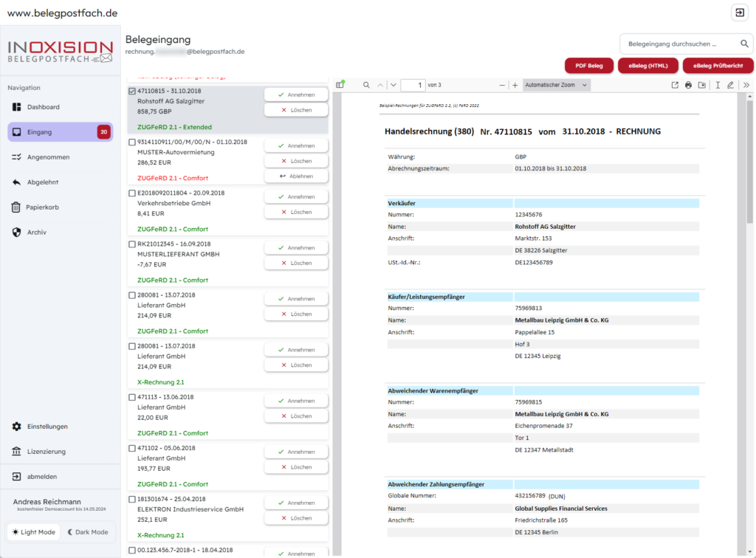This screenshot has width=756, height=558.
Task: Print the PDF using the printer icon
Action: click(x=688, y=86)
